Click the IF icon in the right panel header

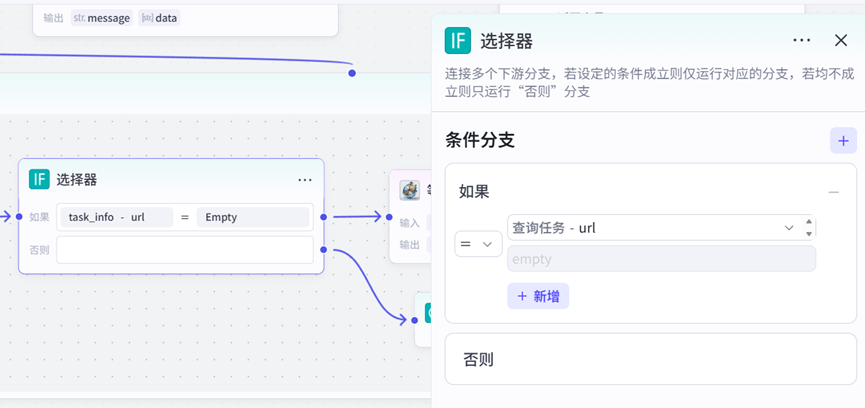point(458,40)
